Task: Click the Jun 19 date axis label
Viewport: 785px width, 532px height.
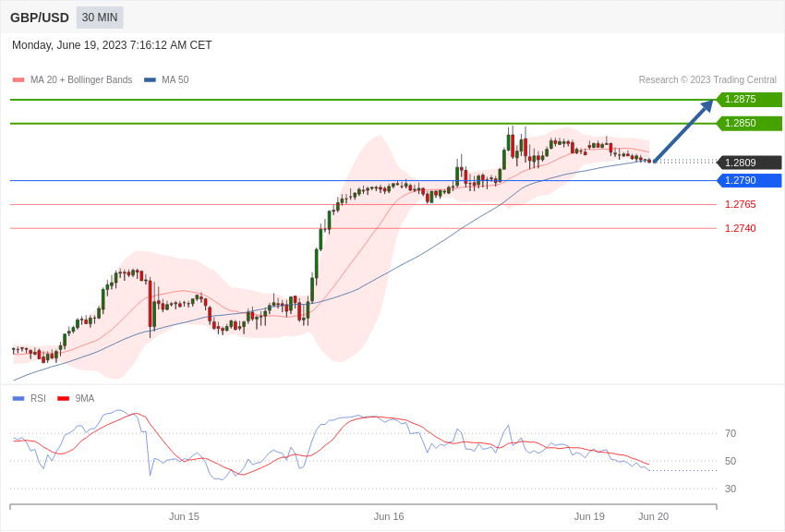Action: (x=589, y=516)
